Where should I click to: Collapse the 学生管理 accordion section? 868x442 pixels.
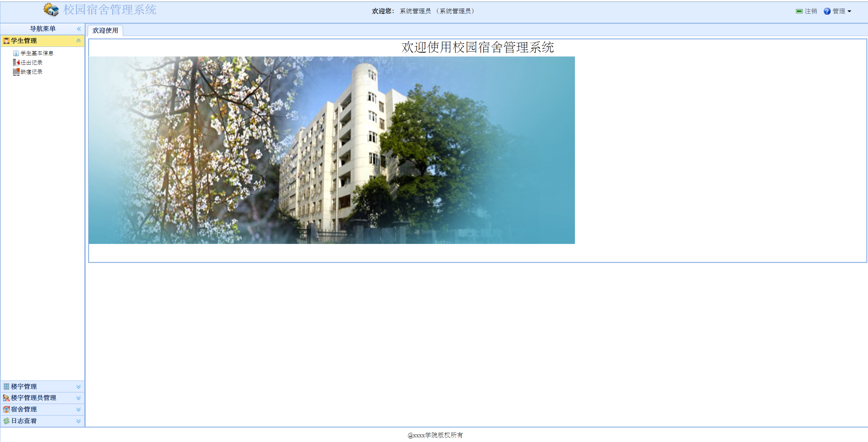pos(79,41)
